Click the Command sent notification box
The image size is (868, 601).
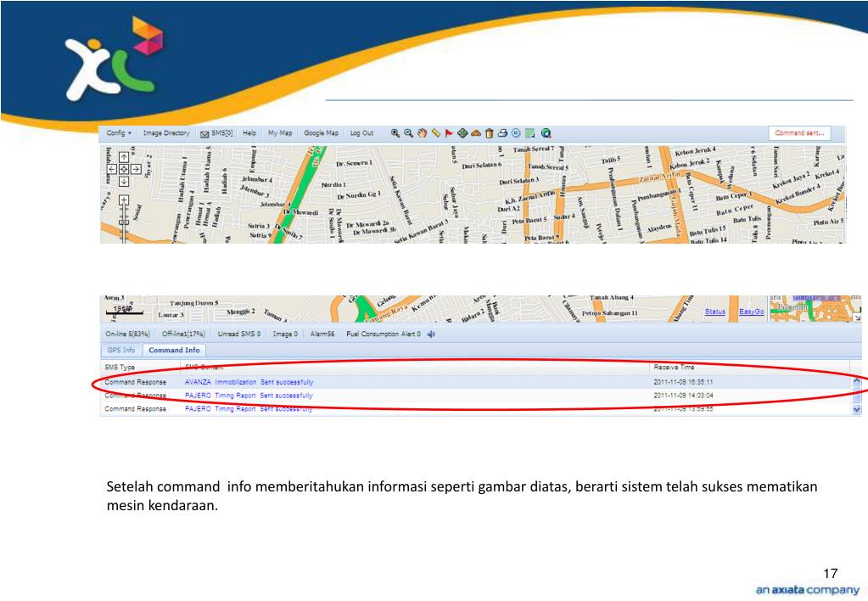tap(799, 133)
